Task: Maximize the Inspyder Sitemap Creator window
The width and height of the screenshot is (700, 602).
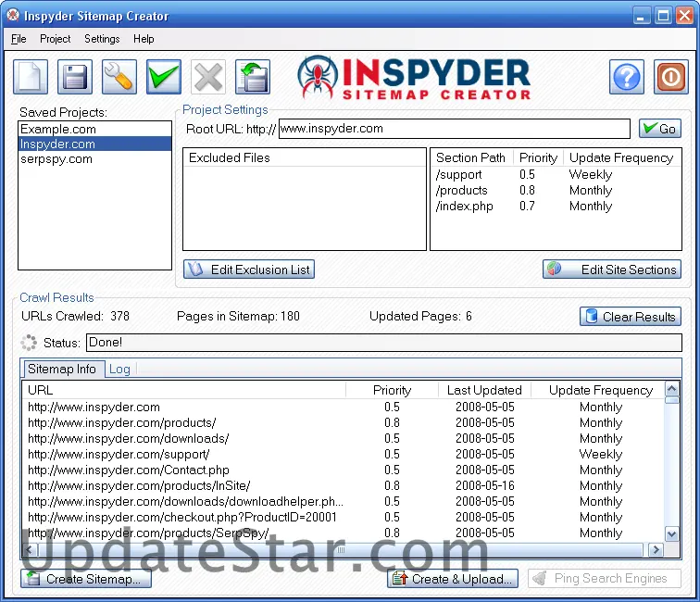Action: coord(663,16)
